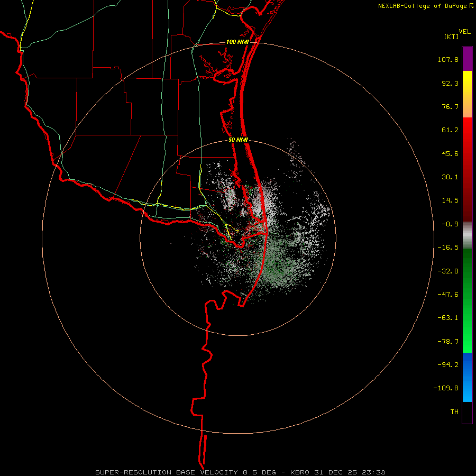Viewport: 476px width, 476px height.
Task: Click the 92.3 velocity scale value
Action: pyautogui.click(x=450, y=83)
